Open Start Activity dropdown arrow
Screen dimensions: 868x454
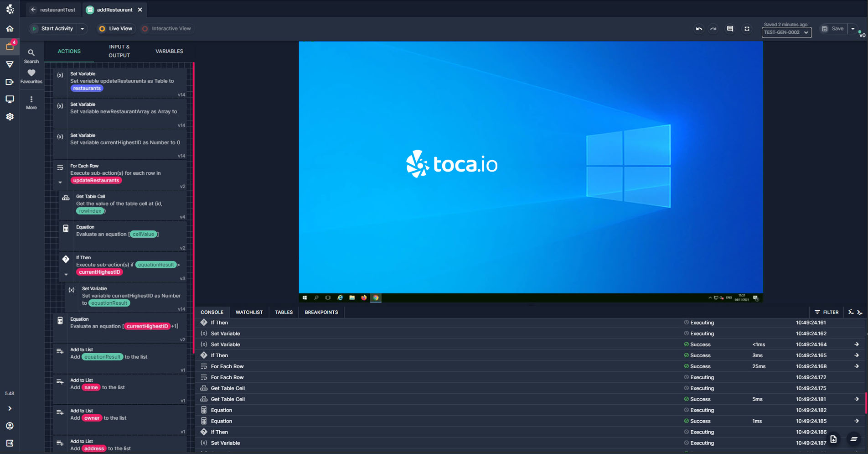coord(83,29)
